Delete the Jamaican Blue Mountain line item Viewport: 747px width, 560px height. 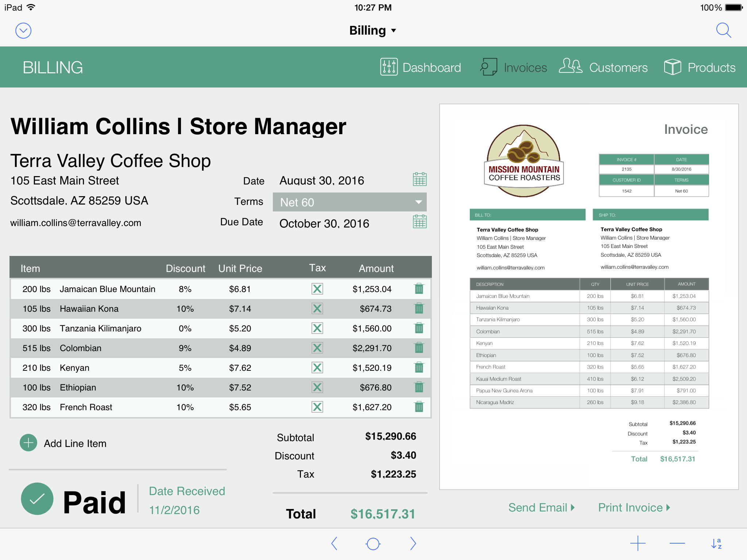click(419, 289)
